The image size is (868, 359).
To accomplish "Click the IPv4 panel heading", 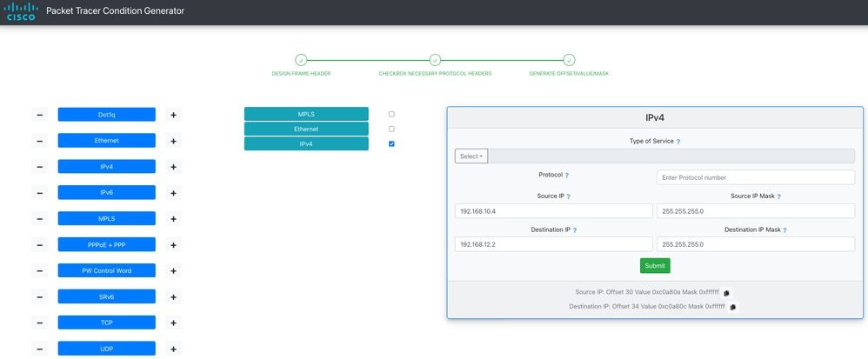I will tap(655, 118).
